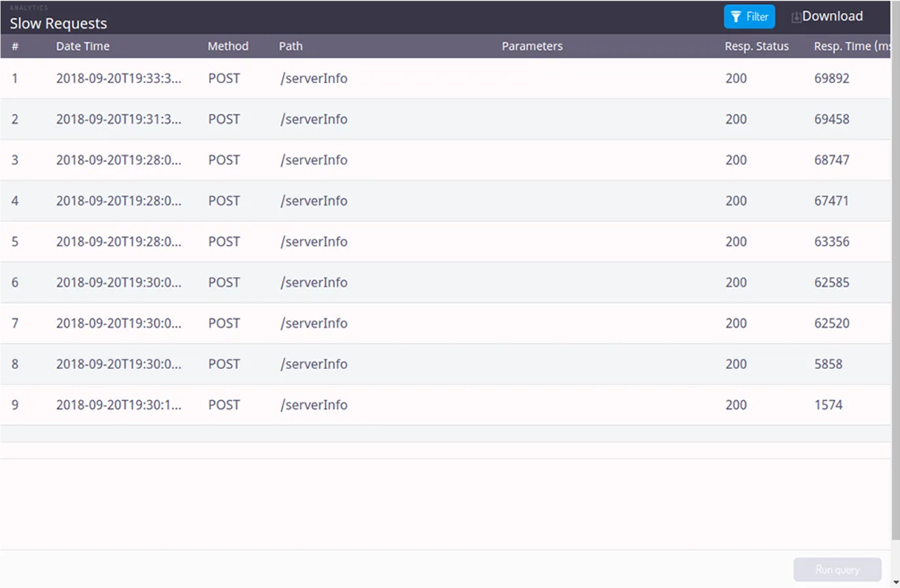Image resolution: width=900 pixels, height=588 pixels.
Task: Click the vertical scrollbar down arrow
Action: 895,582
